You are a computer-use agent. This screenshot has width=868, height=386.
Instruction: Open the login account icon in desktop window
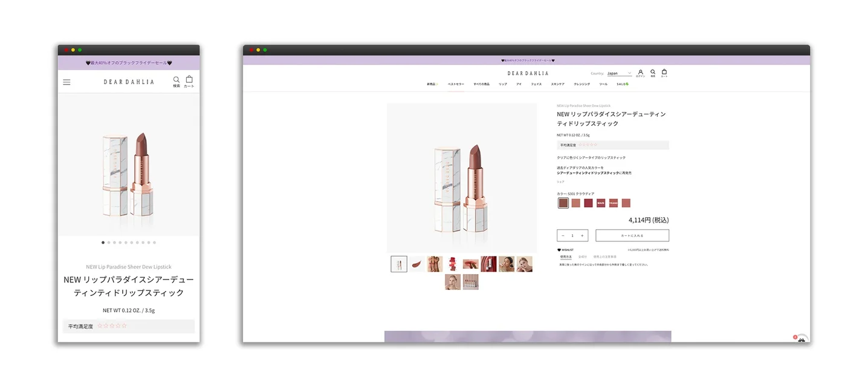point(641,72)
